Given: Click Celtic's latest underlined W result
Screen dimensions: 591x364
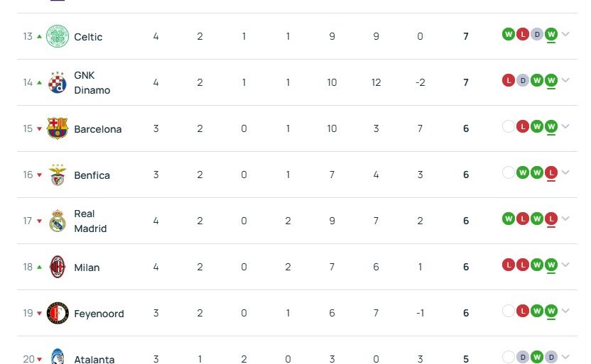Looking at the screenshot, I should point(551,34).
